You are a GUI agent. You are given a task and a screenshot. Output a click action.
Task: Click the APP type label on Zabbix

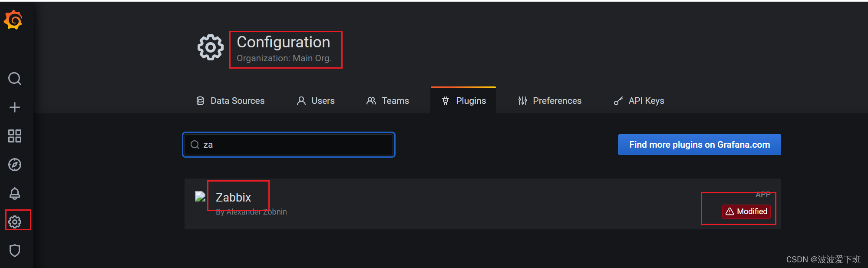(763, 194)
